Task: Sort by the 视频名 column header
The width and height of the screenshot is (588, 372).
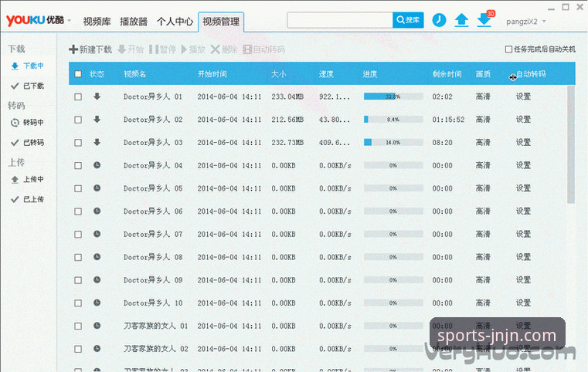Action: pos(134,74)
